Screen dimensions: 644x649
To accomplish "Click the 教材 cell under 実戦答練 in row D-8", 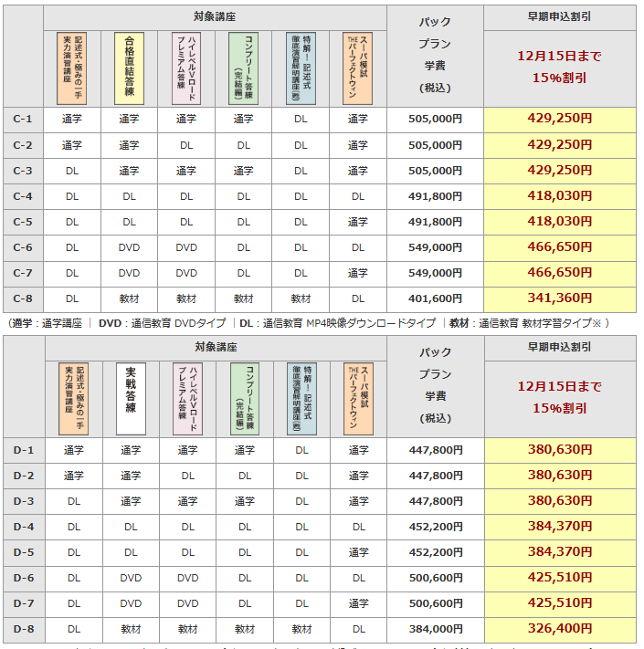I will (131, 630).
